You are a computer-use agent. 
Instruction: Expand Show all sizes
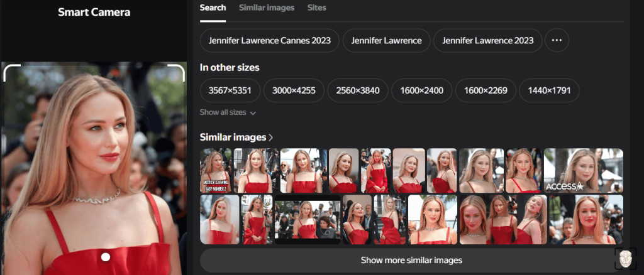tap(228, 112)
